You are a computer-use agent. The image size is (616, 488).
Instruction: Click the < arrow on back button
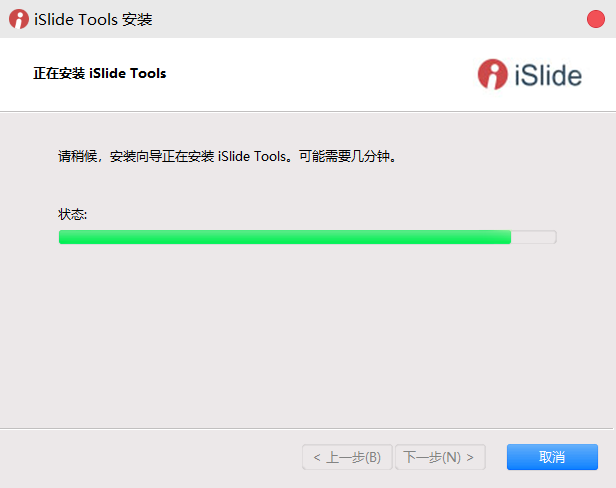tap(317, 457)
